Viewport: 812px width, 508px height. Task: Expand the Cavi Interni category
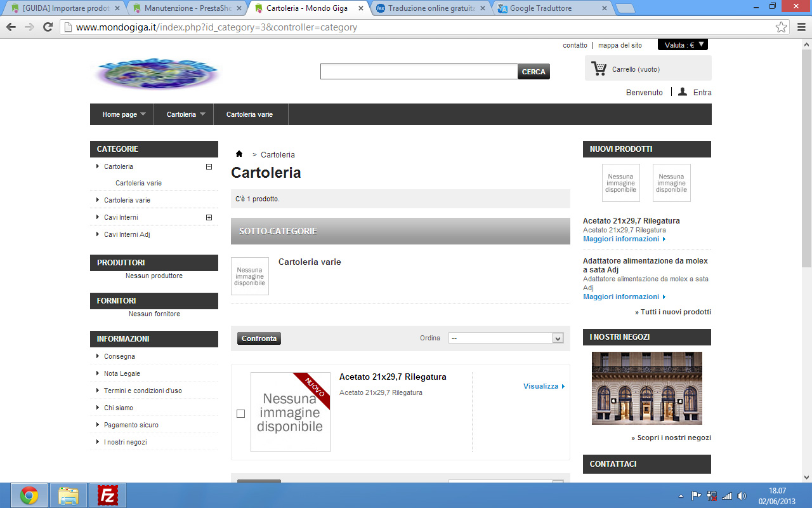click(209, 217)
